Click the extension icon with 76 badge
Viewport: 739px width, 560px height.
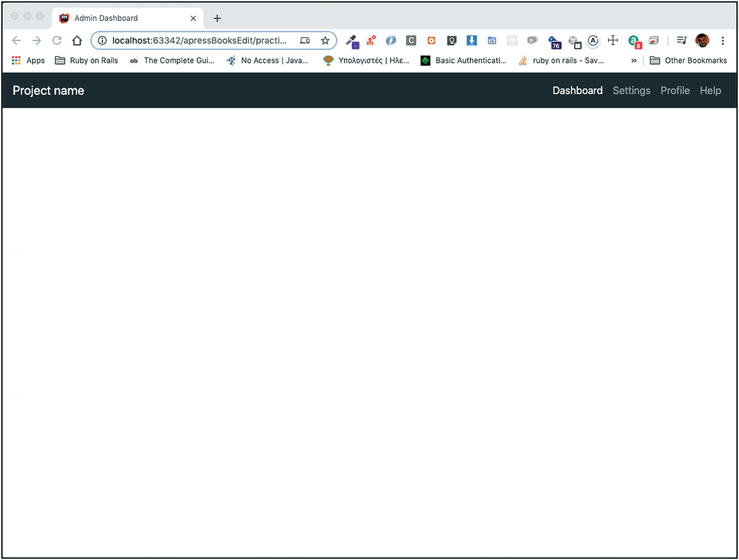tap(554, 42)
